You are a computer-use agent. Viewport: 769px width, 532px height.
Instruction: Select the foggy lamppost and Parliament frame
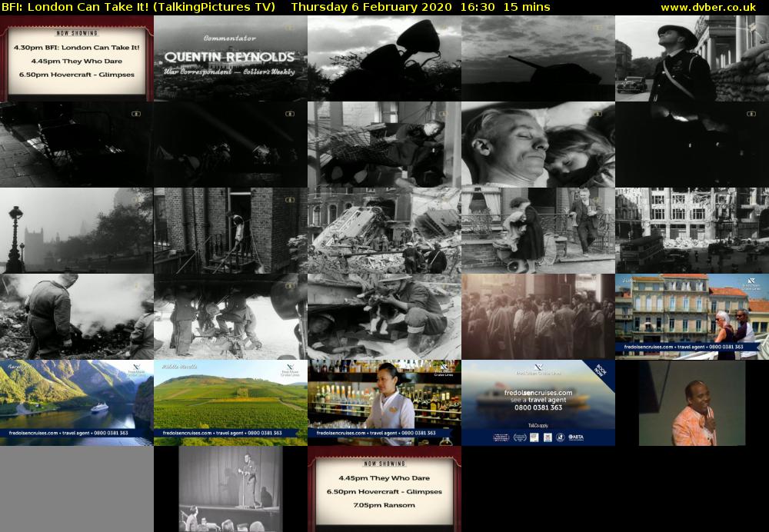76,231
